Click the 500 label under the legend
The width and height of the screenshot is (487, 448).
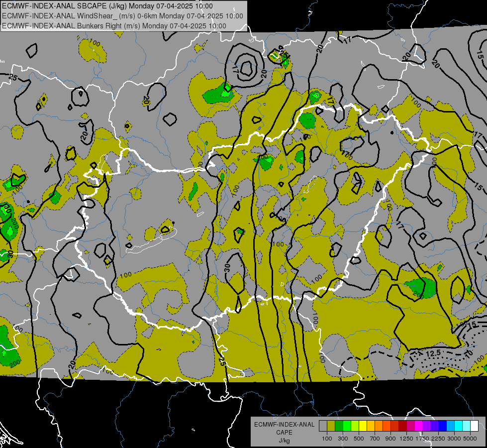point(359,439)
